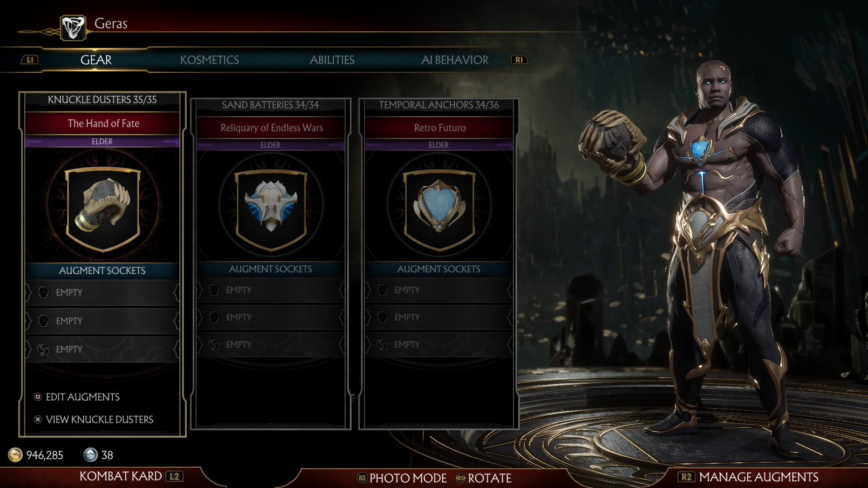Click the L1 shoulder button icon
This screenshot has height=488, width=868.
tap(30, 60)
